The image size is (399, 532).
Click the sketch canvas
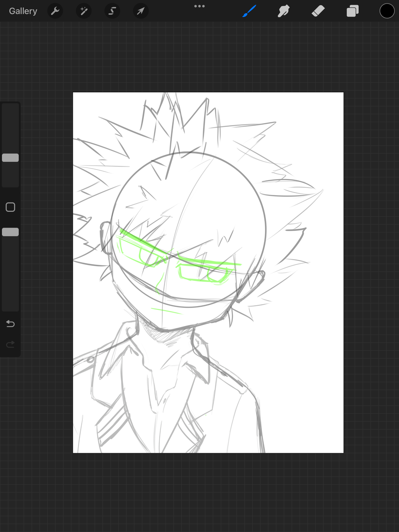208,272
